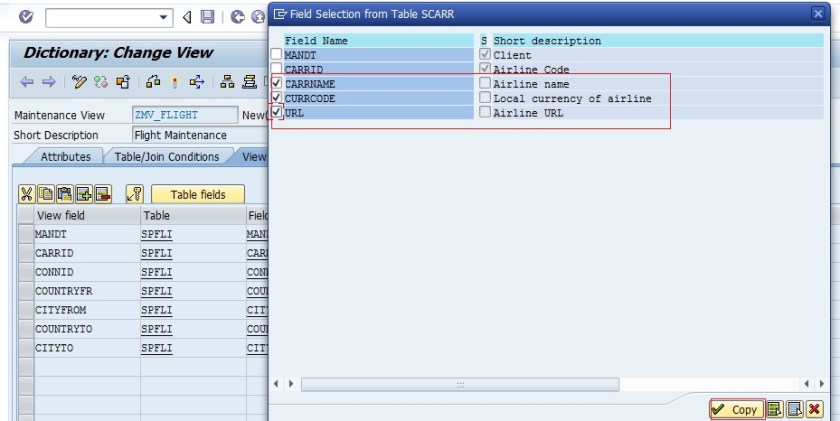Click the Table column header
This screenshot has height=421, width=840.
[x=193, y=215]
